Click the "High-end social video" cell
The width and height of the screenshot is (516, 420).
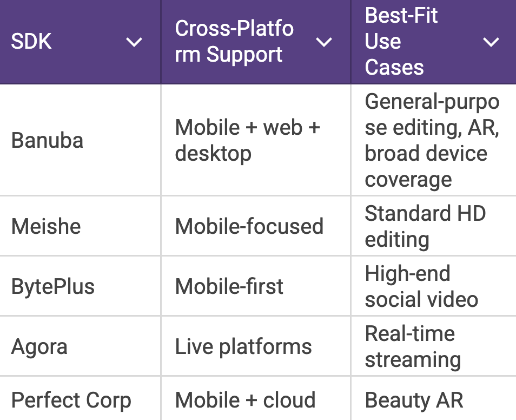pyautogui.click(x=421, y=286)
